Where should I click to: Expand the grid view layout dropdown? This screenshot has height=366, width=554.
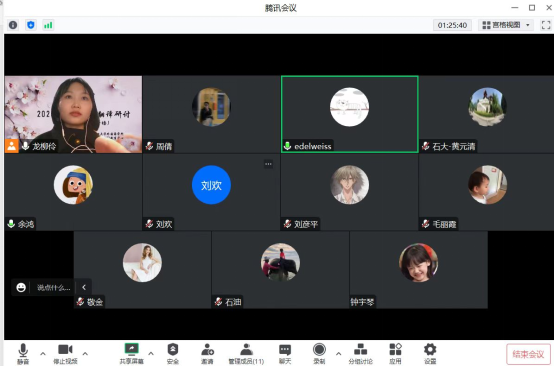click(506, 25)
